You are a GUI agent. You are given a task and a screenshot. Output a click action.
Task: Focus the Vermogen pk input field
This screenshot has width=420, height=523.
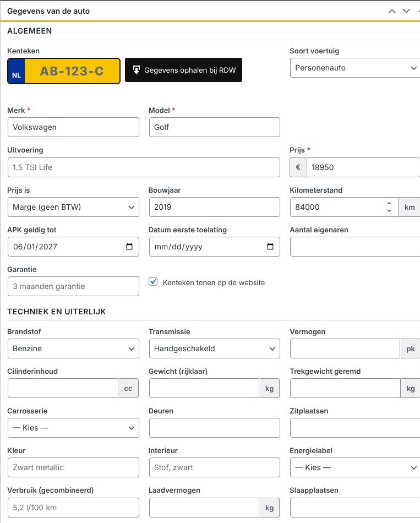345,348
